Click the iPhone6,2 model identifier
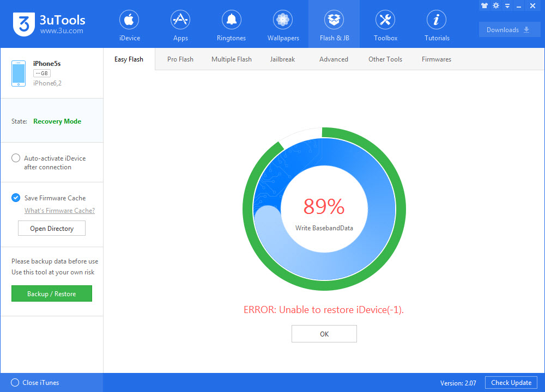This screenshot has width=545, height=392. coord(47,83)
